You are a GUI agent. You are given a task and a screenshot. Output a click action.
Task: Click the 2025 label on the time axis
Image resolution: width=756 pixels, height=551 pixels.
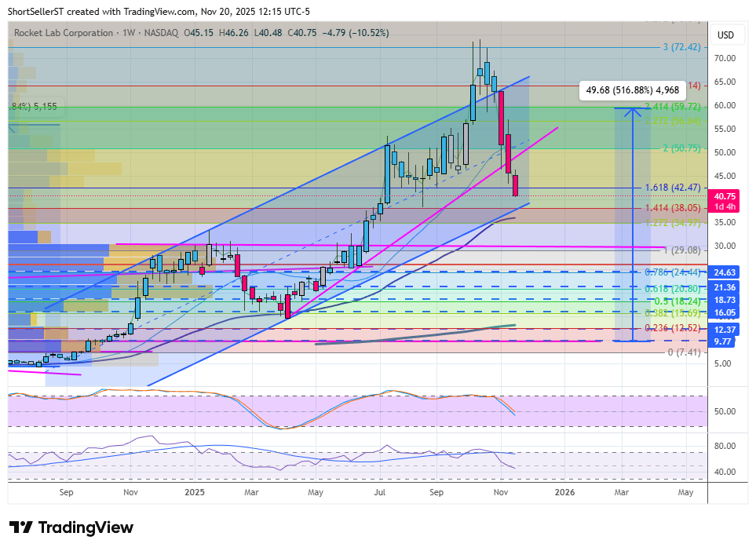pos(195,492)
